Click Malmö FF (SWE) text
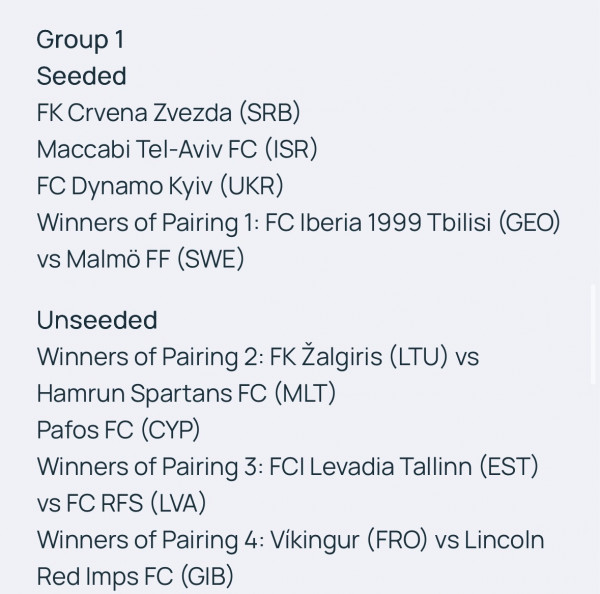The width and height of the screenshot is (600, 594). [155, 259]
